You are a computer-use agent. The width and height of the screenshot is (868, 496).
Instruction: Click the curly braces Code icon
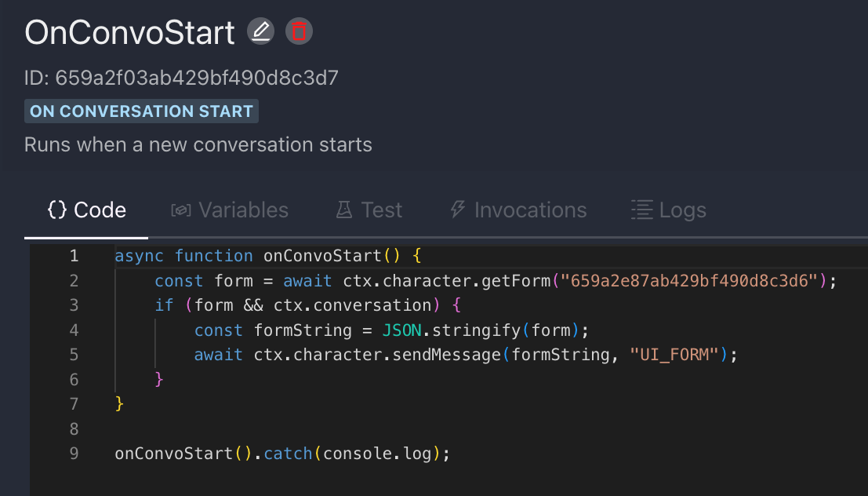[x=57, y=210]
